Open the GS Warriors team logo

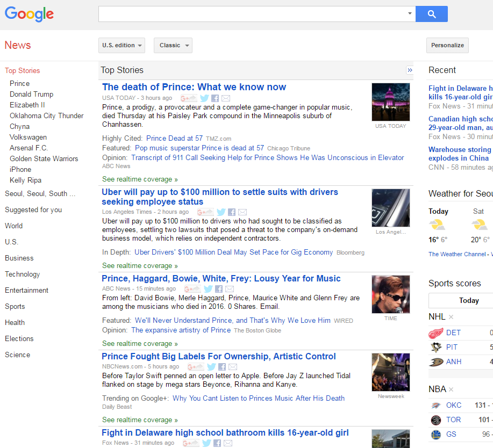point(436,434)
